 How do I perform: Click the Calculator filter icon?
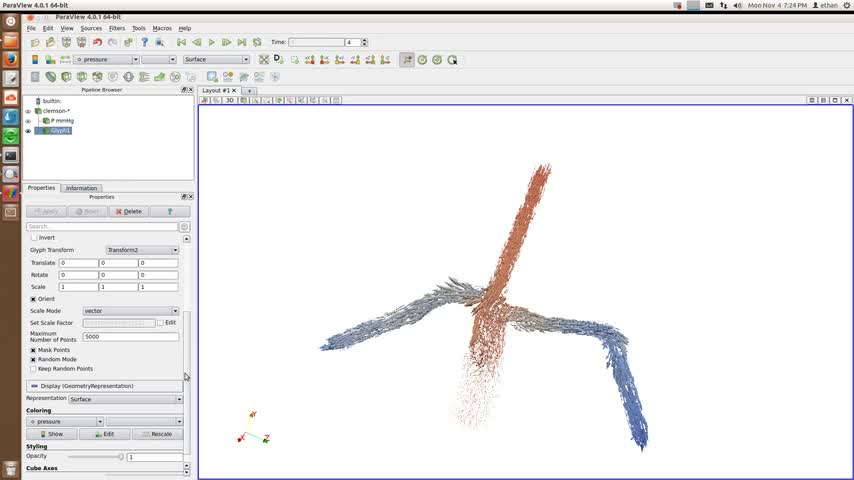coord(35,77)
